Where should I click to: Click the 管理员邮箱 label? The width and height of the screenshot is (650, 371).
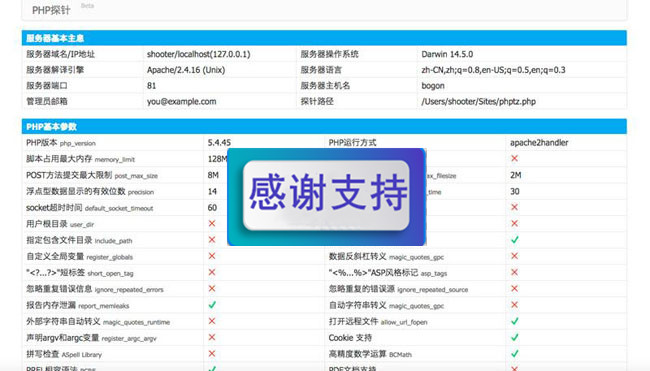click(x=46, y=102)
